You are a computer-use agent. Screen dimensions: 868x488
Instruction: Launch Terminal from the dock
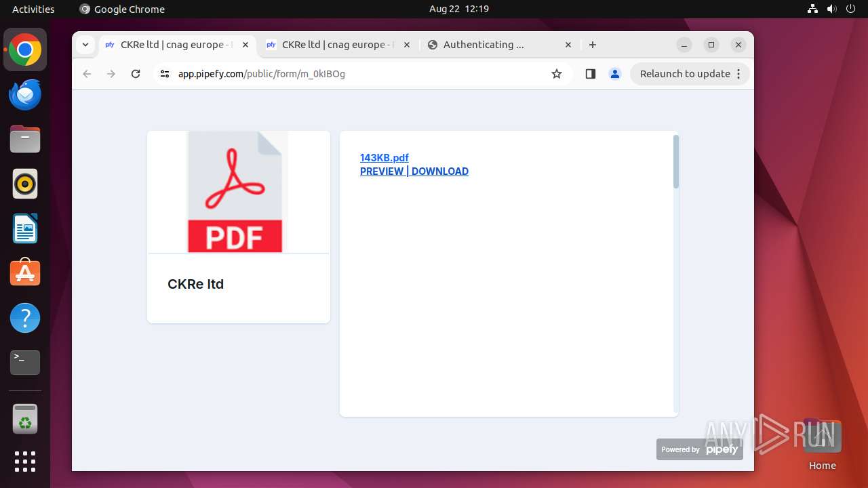25,363
